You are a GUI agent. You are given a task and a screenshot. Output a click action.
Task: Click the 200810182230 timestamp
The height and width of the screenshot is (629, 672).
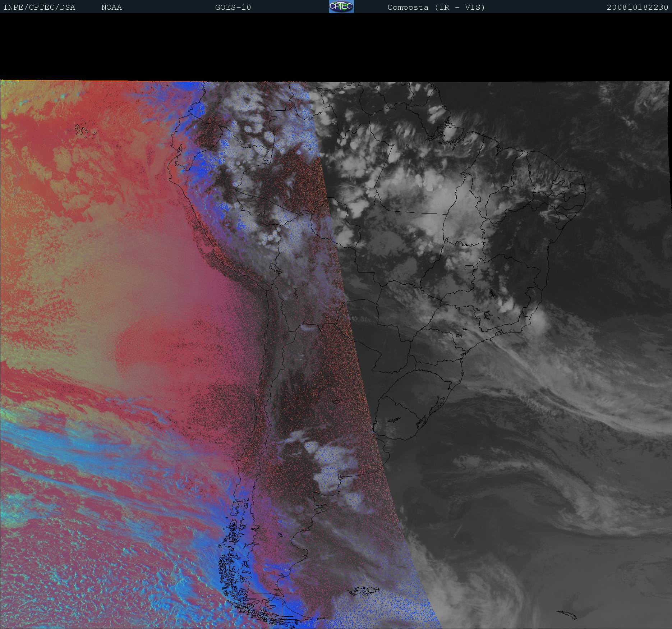(637, 8)
